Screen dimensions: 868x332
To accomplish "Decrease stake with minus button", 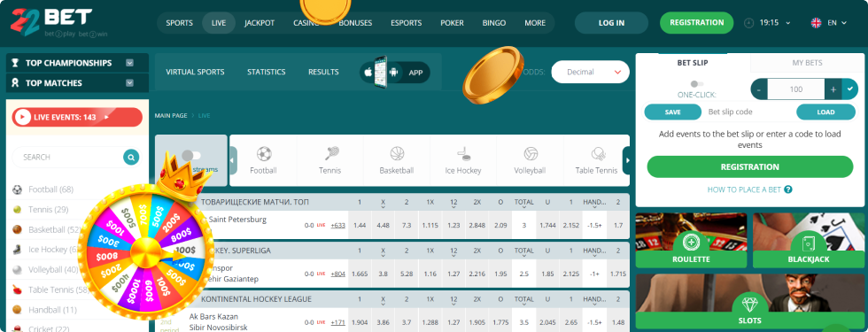I will click(759, 89).
